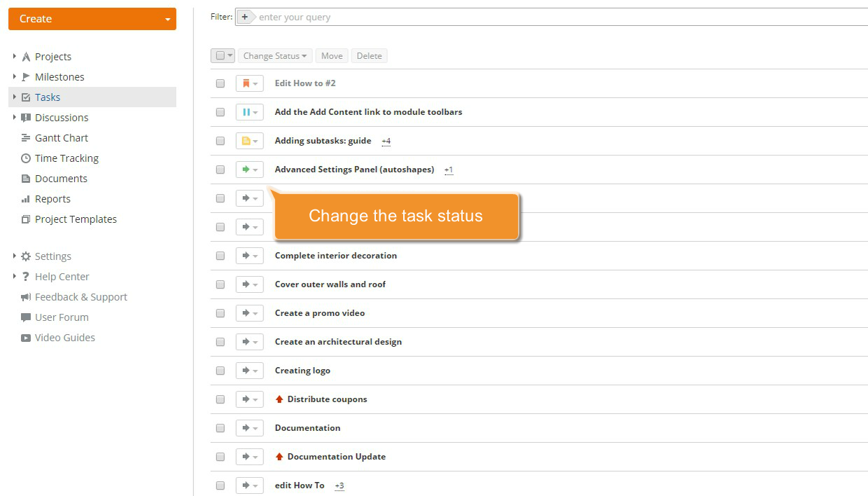Open the Create button dropdown arrow

[166, 19]
